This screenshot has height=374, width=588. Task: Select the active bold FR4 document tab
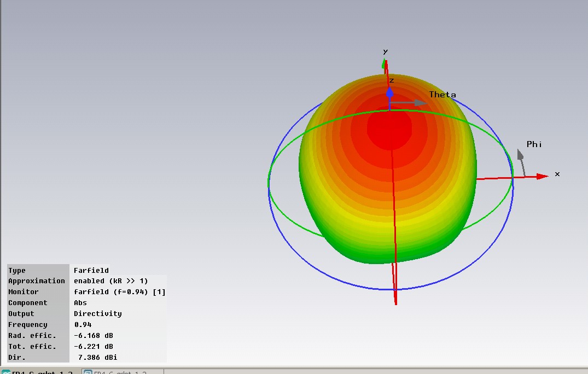click(x=40, y=372)
